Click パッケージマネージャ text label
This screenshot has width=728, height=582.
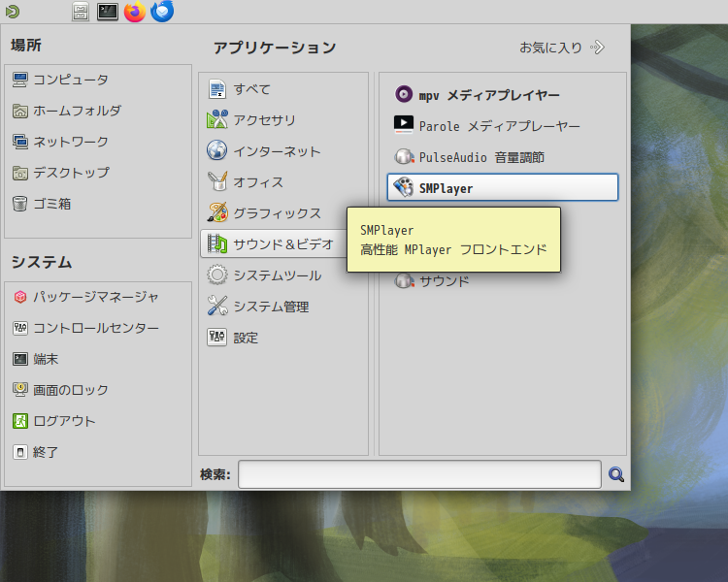coord(96,297)
